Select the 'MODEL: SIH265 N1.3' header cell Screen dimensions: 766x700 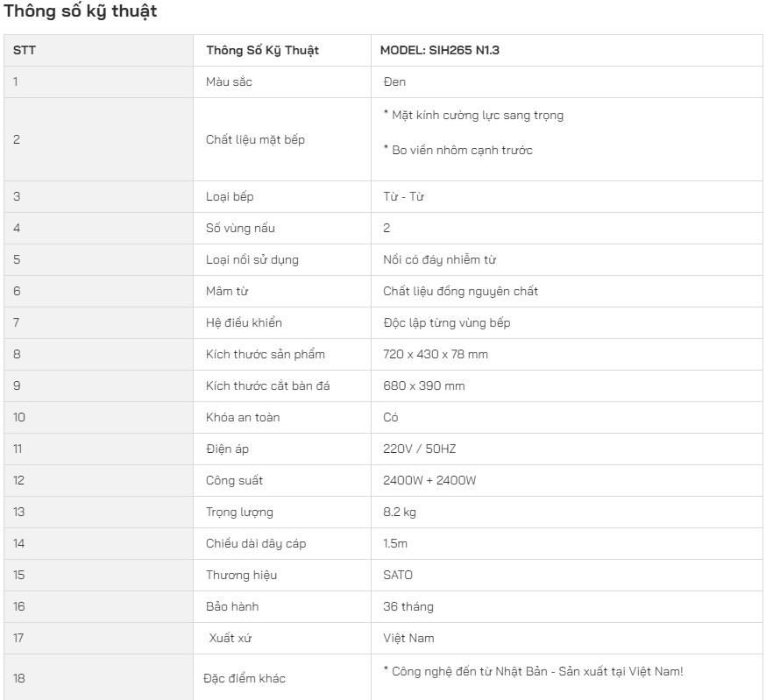(439, 50)
